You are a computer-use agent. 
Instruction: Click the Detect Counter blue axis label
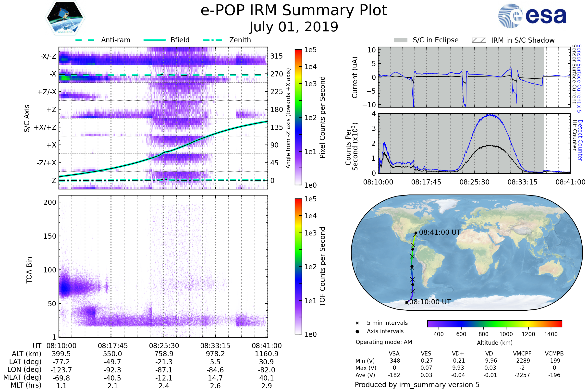580,140
